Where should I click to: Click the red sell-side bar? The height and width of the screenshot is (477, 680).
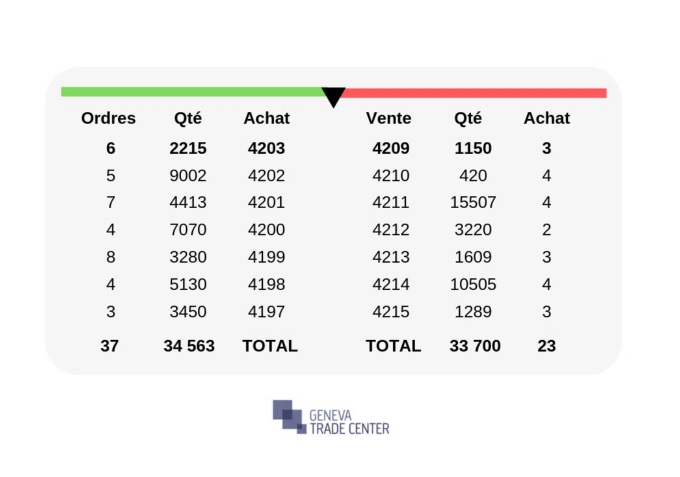pos(474,93)
